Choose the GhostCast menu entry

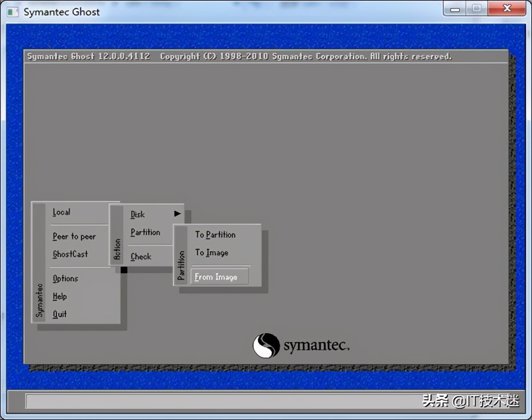[70, 254]
